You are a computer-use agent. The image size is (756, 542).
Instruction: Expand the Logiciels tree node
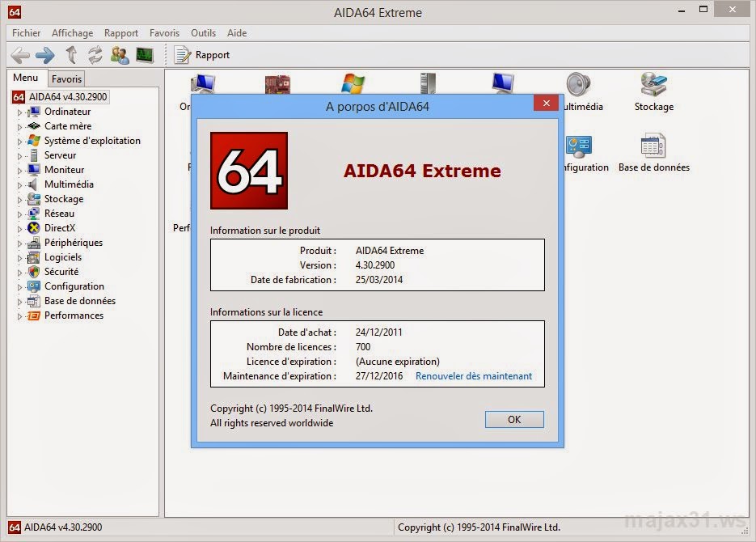coord(19,257)
